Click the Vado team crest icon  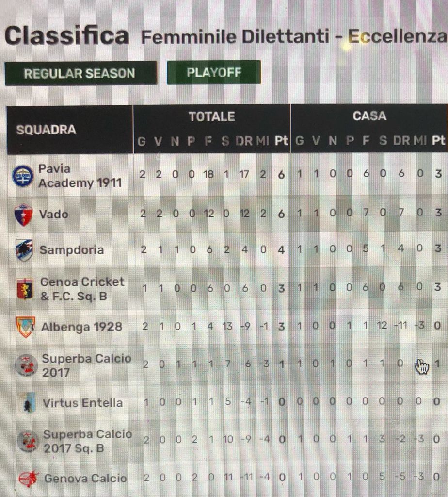[24, 215]
